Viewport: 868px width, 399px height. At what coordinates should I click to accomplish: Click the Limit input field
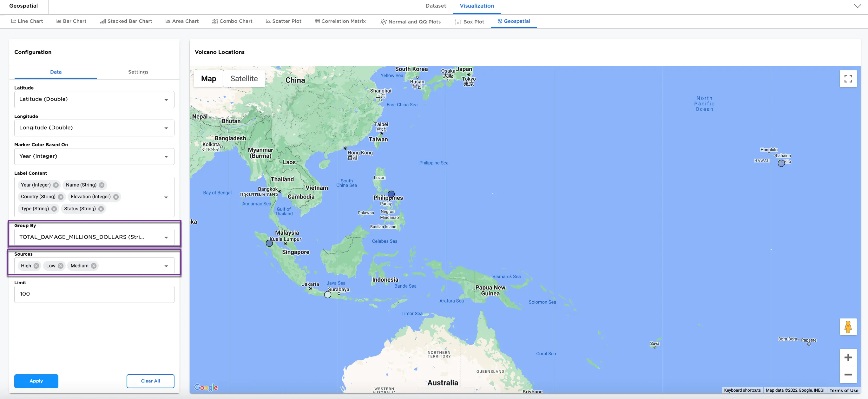[94, 294]
